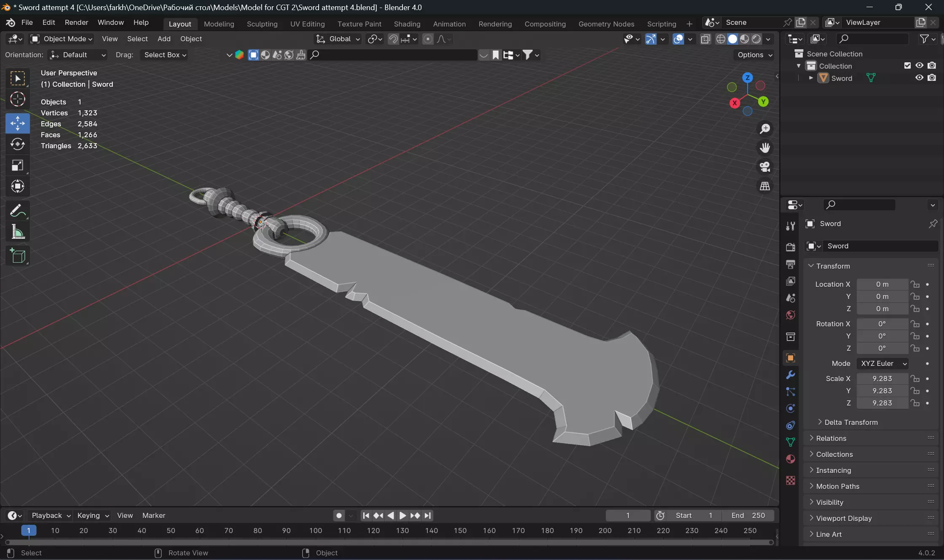Open the Object Constraints tab
Viewport: 944px width, 560px height.
(791, 425)
